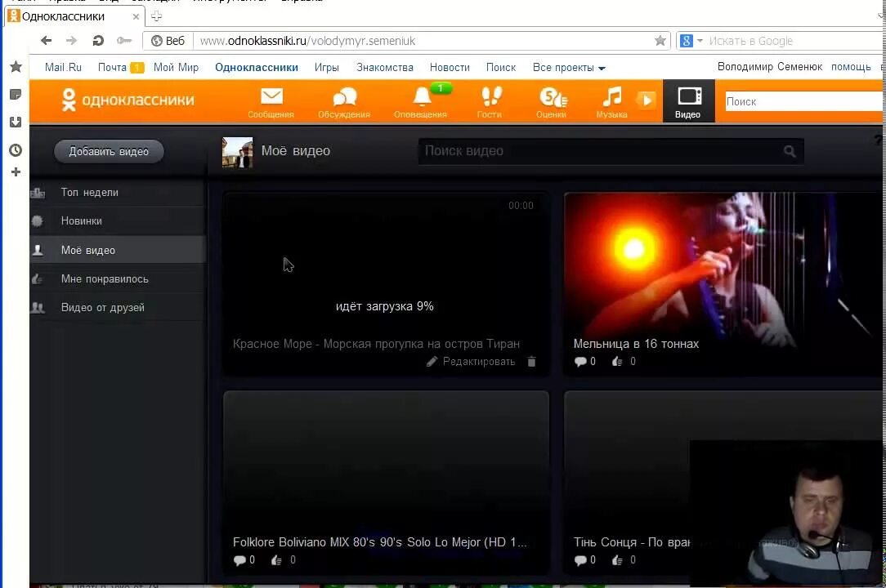
Task: Open the Оповещения notifications bell
Action: 421,102
